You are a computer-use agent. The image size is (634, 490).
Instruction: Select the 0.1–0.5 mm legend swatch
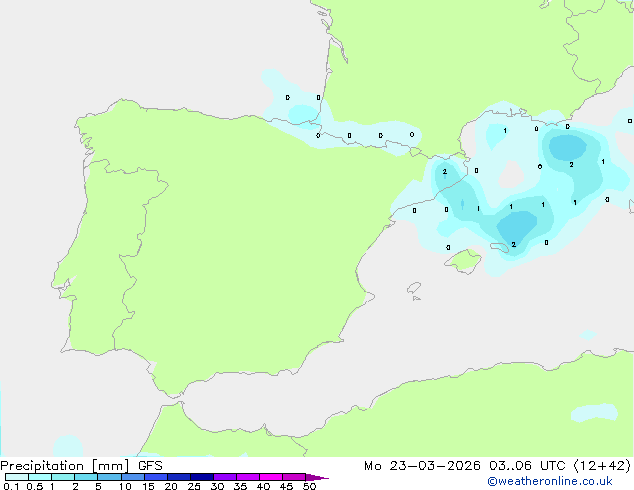tap(17, 477)
